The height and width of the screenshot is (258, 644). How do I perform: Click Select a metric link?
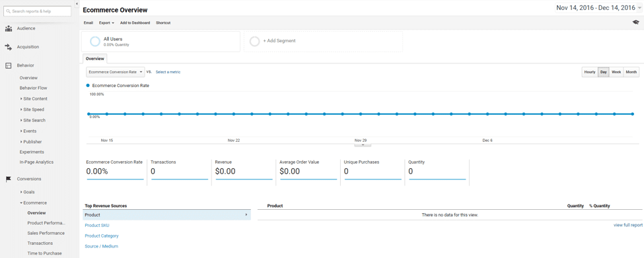[x=168, y=72]
